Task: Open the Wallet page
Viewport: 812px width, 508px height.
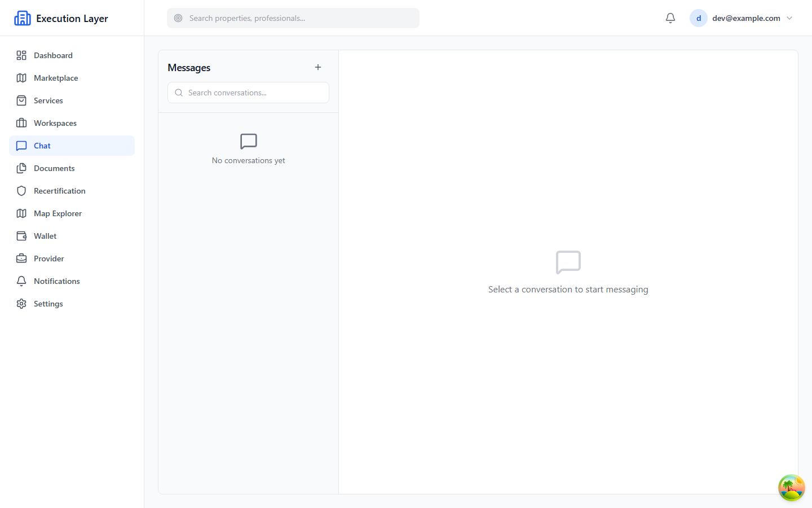Action: pos(72,236)
